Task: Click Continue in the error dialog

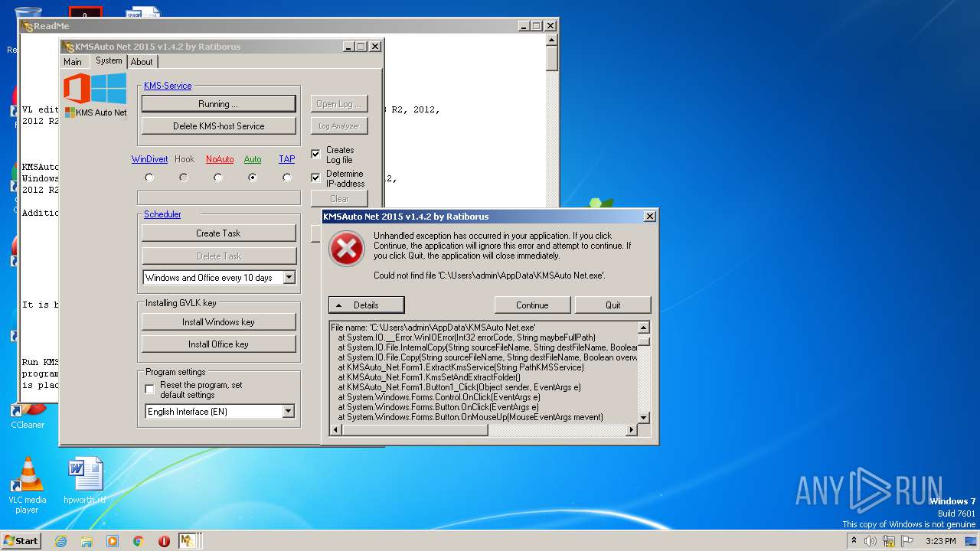Action: click(532, 305)
